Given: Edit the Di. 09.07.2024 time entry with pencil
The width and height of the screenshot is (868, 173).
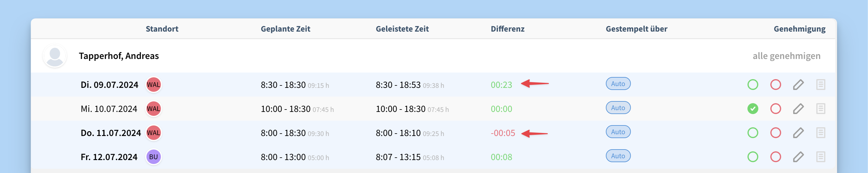Looking at the screenshot, I should (x=798, y=85).
